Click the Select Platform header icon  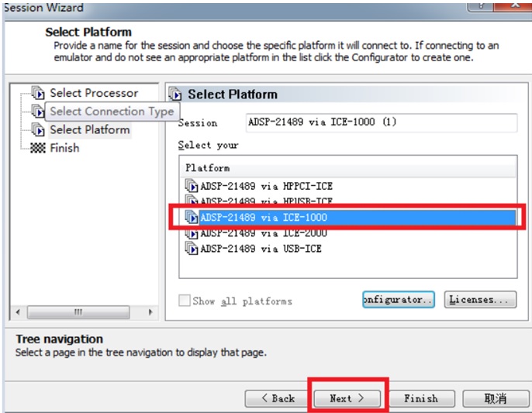175,94
